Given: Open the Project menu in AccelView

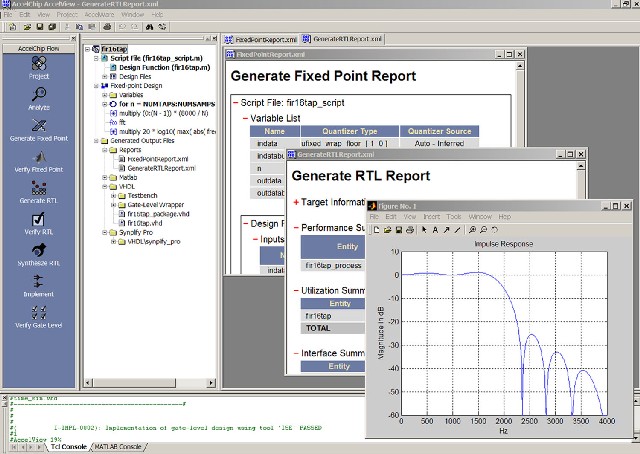Looking at the screenshot, I should tap(67, 15).
